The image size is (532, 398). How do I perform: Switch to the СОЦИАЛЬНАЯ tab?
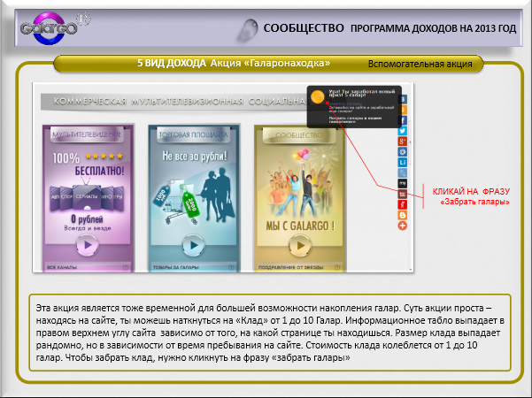point(278,102)
